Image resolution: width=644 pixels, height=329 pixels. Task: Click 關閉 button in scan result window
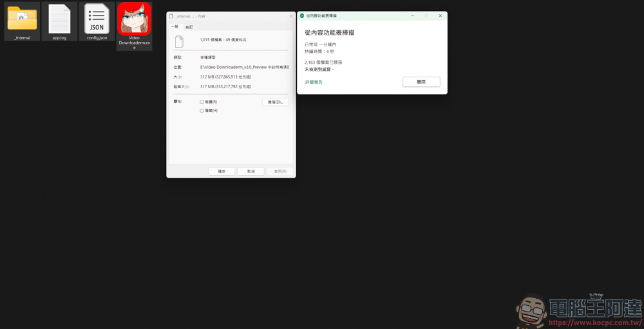click(421, 82)
